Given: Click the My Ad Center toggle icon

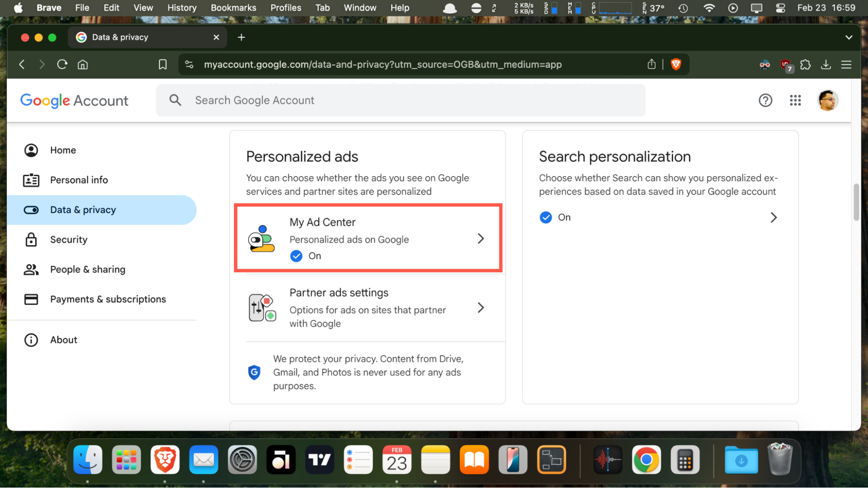Looking at the screenshot, I should [x=261, y=239].
